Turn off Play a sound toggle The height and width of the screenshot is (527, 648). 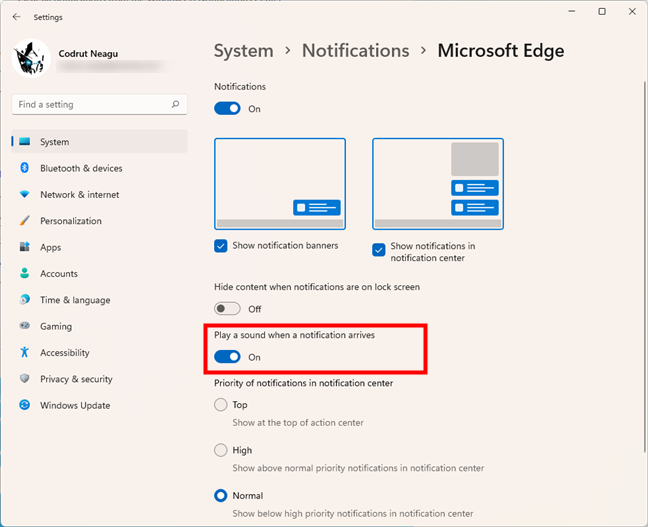pyautogui.click(x=227, y=357)
